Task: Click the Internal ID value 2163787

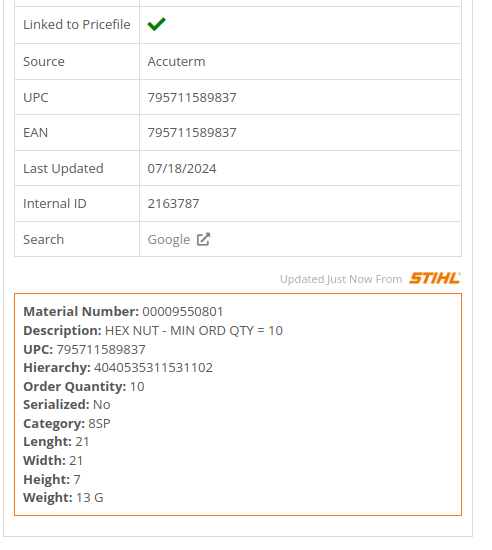Action: coord(173,203)
